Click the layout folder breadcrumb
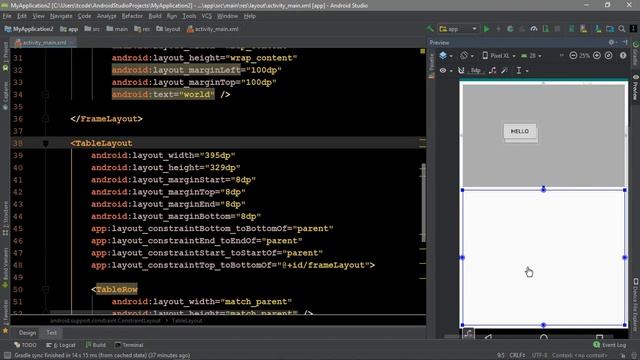640x360 pixels. tap(168, 29)
